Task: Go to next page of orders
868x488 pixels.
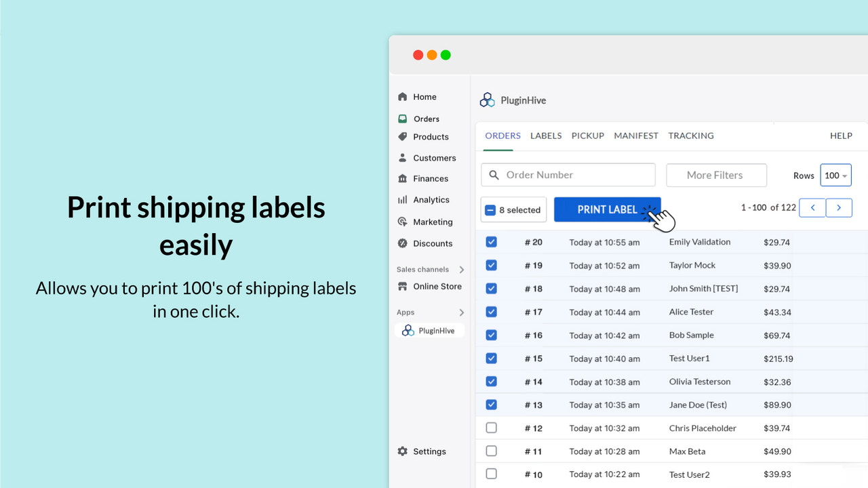Action: pyautogui.click(x=840, y=207)
